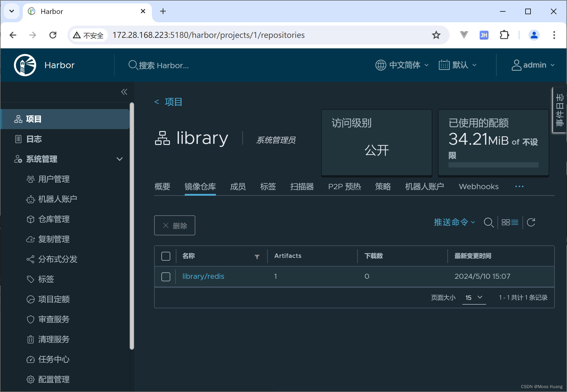Open the library/redis repository link

point(203,277)
